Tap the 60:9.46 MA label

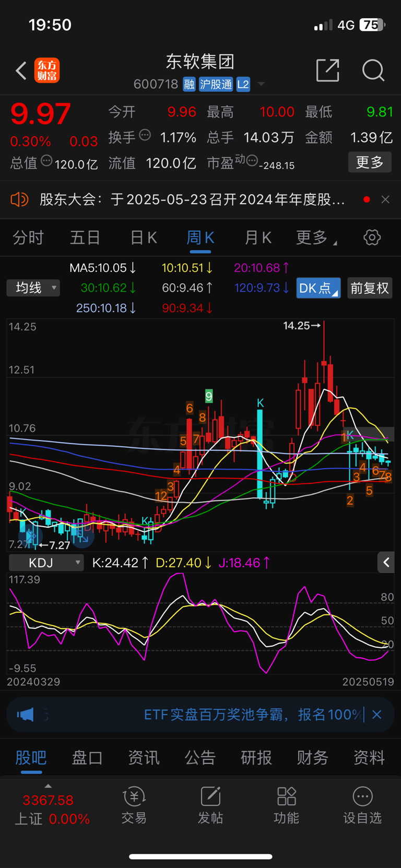coord(187,288)
